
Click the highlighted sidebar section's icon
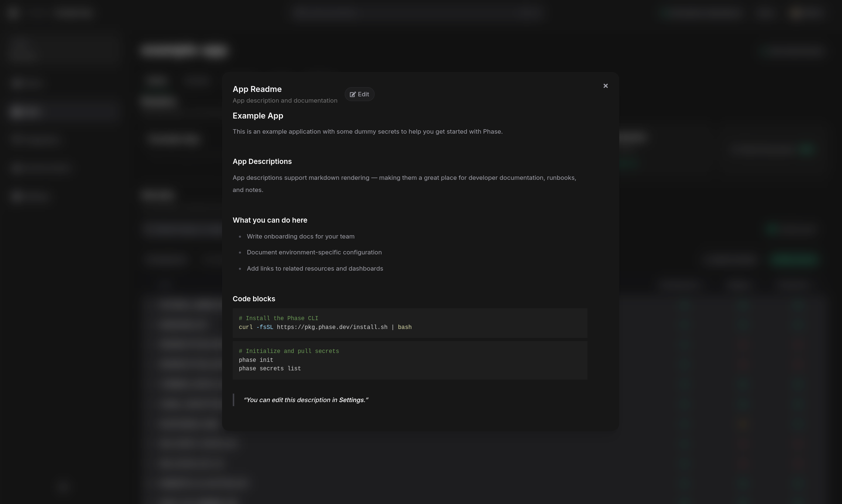pos(17,112)
